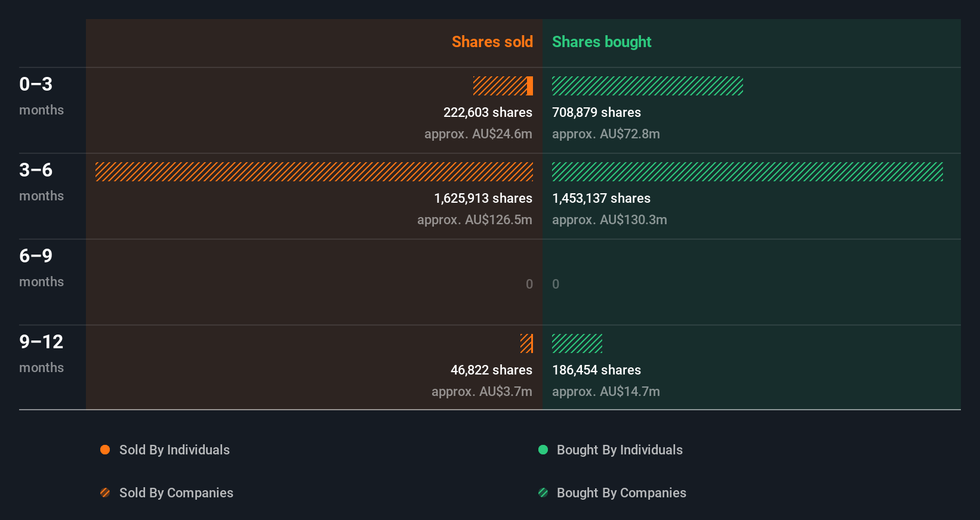Toggle the Bought By Individuals legend label
This screenshot has height=520, width=980.
point(620,450)
